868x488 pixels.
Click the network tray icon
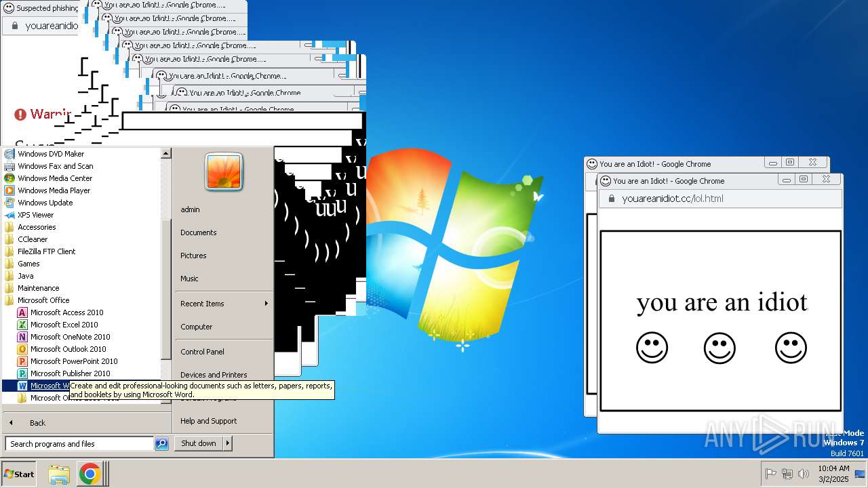tap(787, 474)
